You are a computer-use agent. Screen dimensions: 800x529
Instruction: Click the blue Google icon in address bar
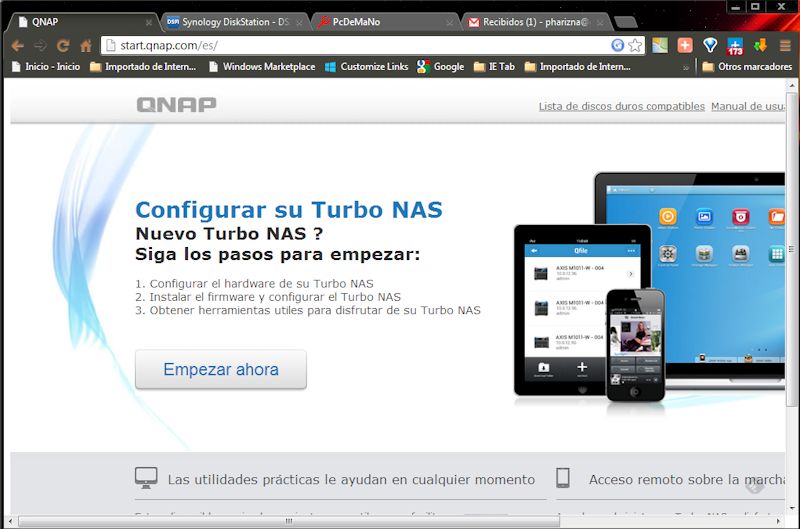[617, 45]
